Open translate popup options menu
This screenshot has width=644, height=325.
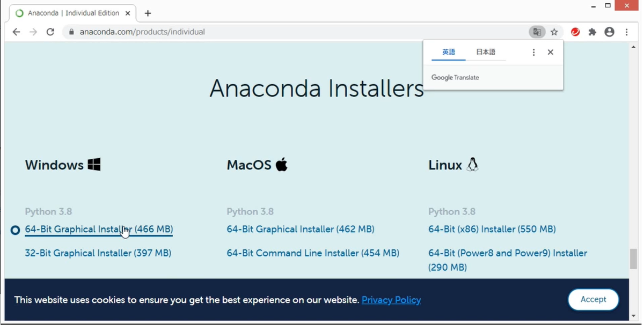click(x=533, y=52)
